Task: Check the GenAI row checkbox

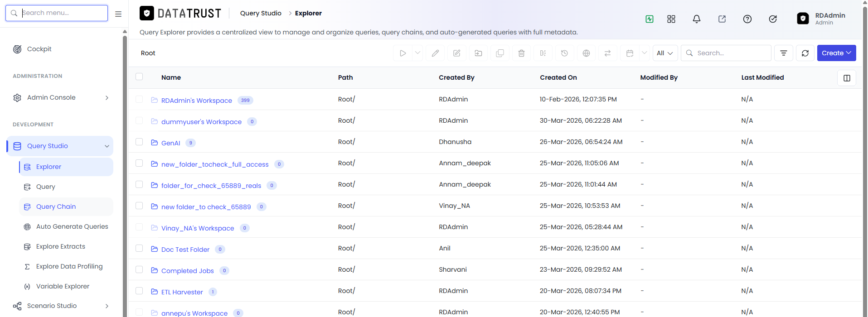Action: pyautogui.click(x=139, y=142)
